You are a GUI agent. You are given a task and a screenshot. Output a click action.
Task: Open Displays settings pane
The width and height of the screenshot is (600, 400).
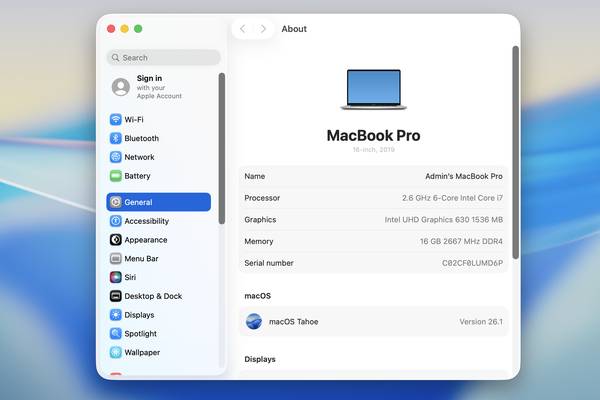[x=139, y=315]
